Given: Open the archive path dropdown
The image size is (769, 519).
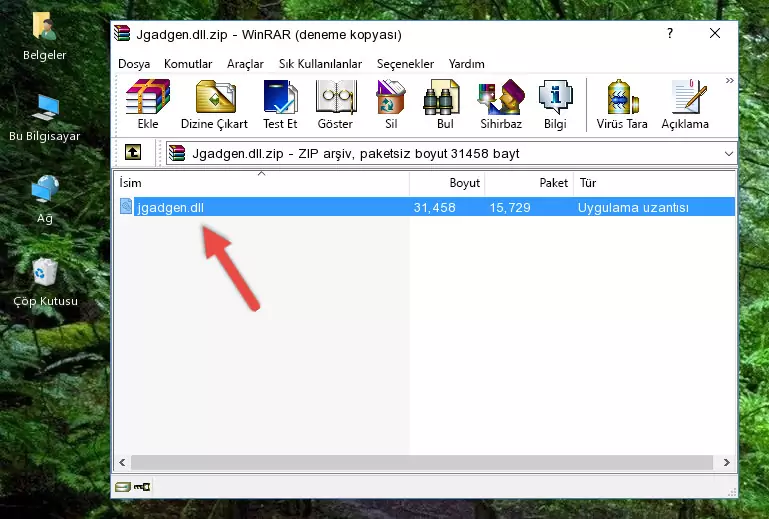Looking at the screenshot, I should pyautogui.click(x=729, y=154).
